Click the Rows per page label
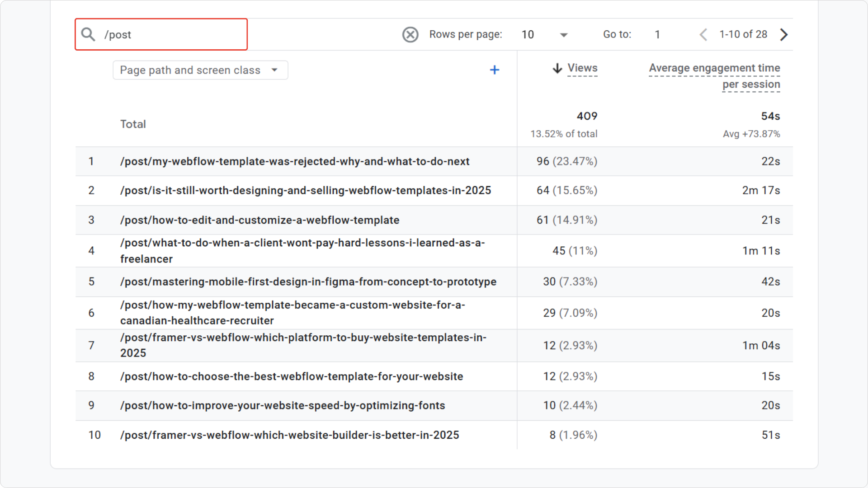868x488 pixels. pos(466,34)
